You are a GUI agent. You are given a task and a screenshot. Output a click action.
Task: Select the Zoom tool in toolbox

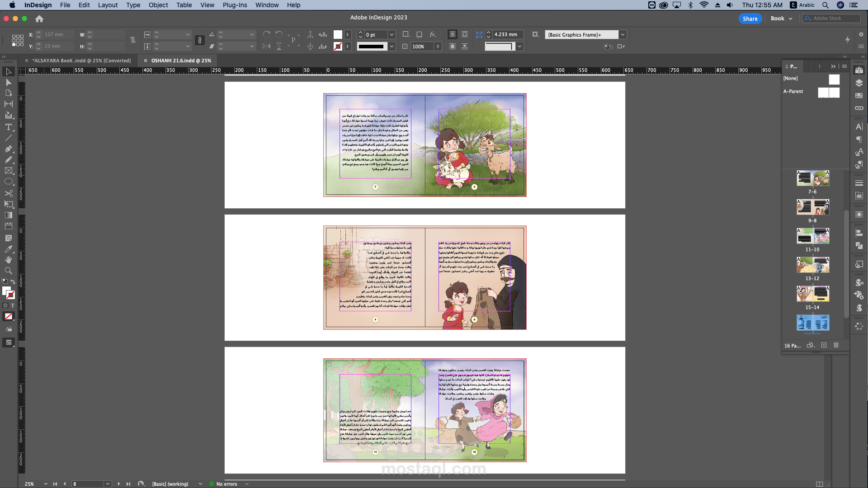[9, 271]
